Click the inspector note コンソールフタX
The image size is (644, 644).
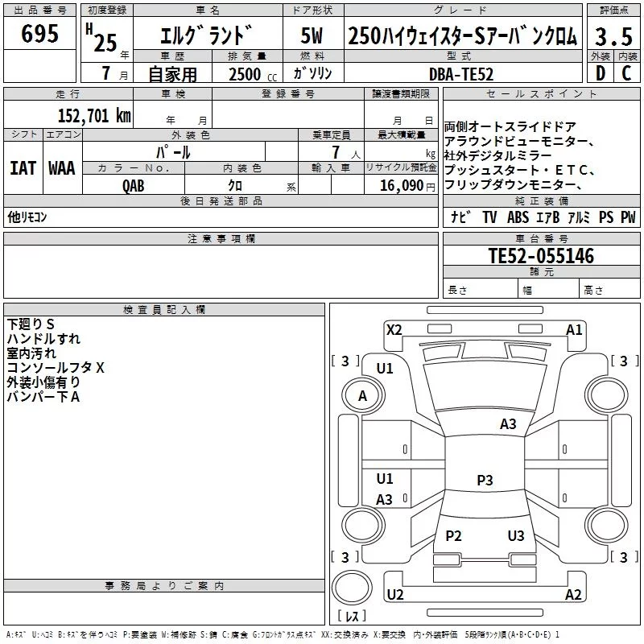[x=56, y=367]
